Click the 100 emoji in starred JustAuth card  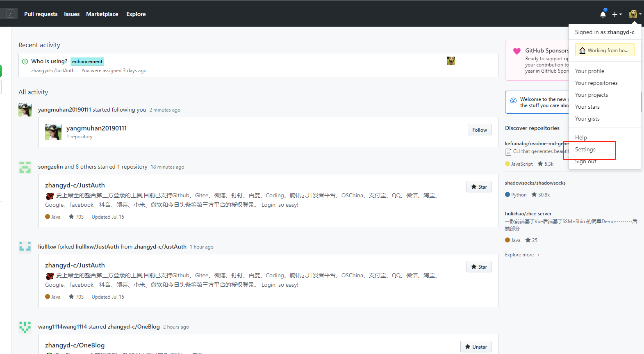(x=50, y=196)
